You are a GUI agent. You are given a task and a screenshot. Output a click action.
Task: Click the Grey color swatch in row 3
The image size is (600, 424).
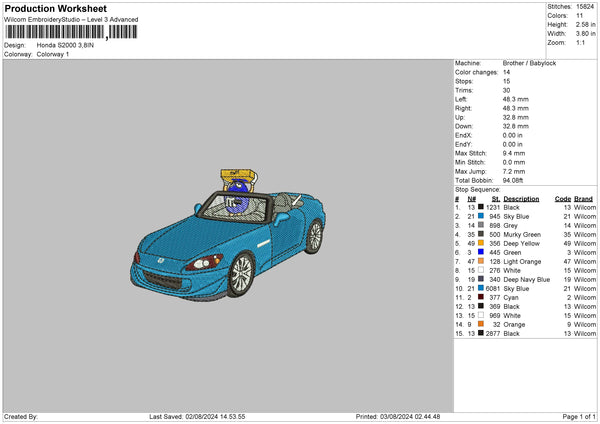click(481, 225)
